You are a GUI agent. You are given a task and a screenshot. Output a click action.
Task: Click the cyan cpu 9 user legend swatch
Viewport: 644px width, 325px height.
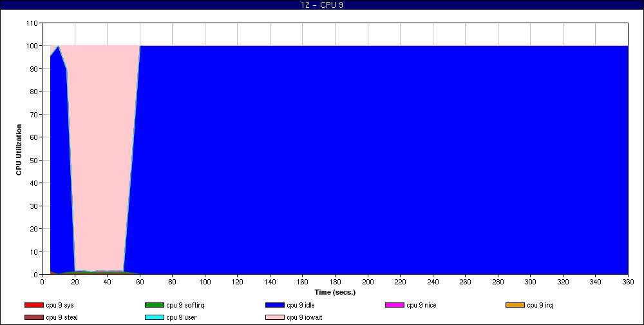pos(154,318)
